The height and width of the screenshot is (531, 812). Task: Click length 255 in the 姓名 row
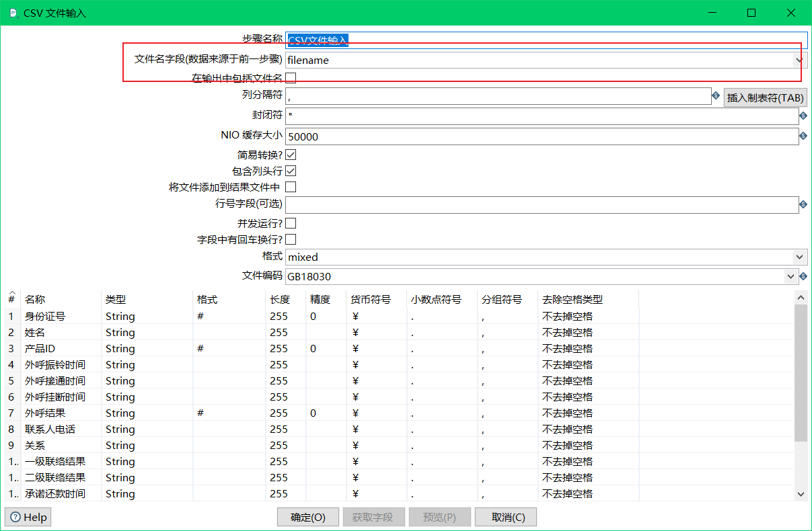[x=286, y=332]
